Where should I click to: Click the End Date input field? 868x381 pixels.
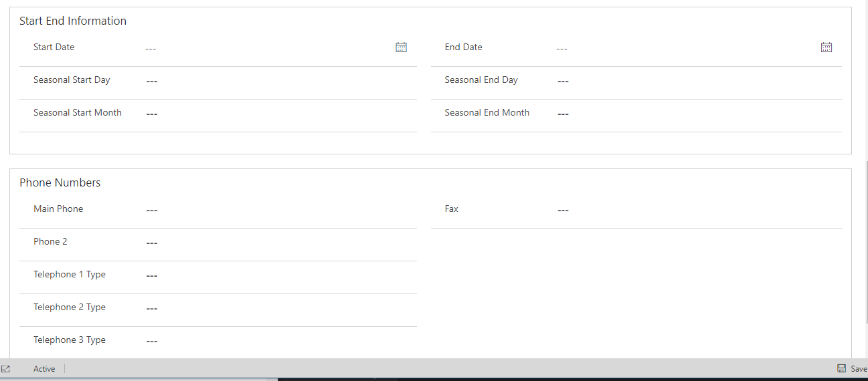click(x=686, y=48)
